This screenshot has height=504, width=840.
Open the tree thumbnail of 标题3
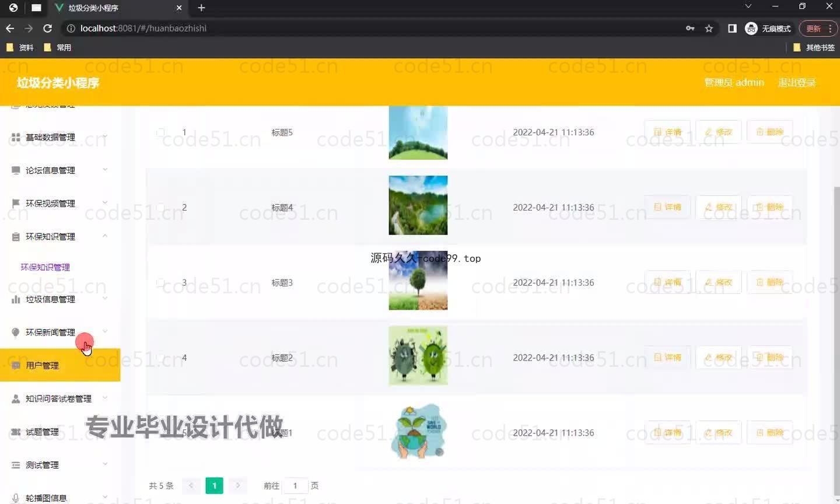(x=418, y=281)
